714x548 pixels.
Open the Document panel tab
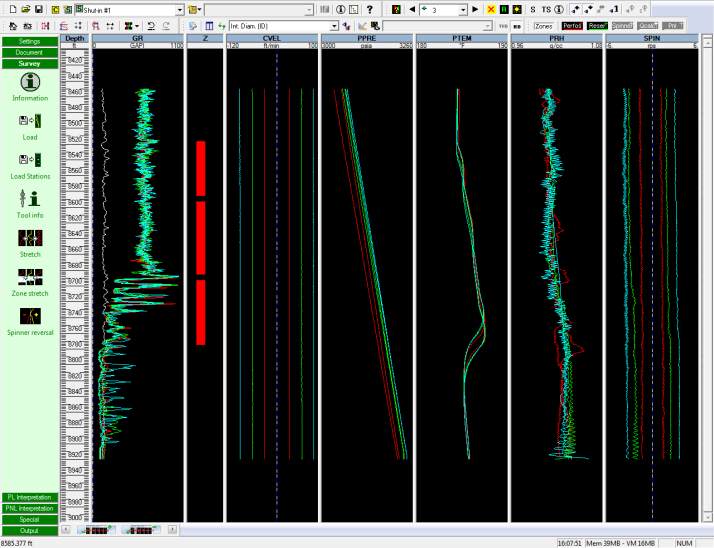pyautogui.click(x=30, y=52)
